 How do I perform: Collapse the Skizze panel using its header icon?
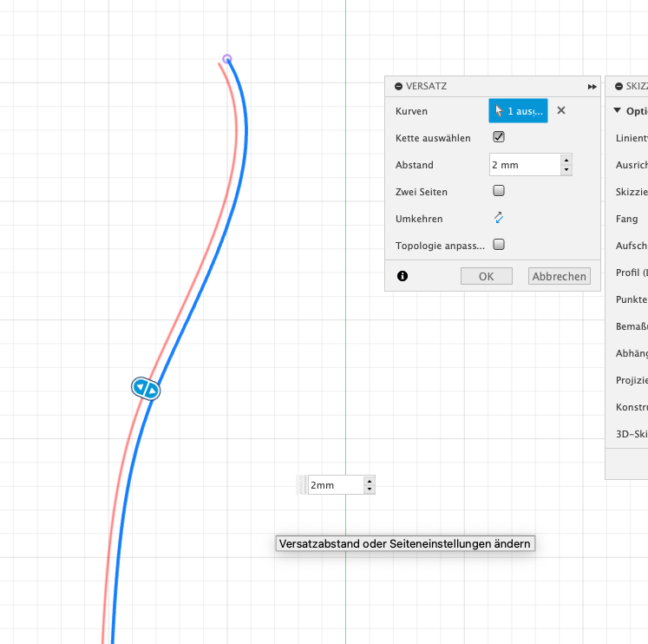pyautogui.click(x=618, y=87)
